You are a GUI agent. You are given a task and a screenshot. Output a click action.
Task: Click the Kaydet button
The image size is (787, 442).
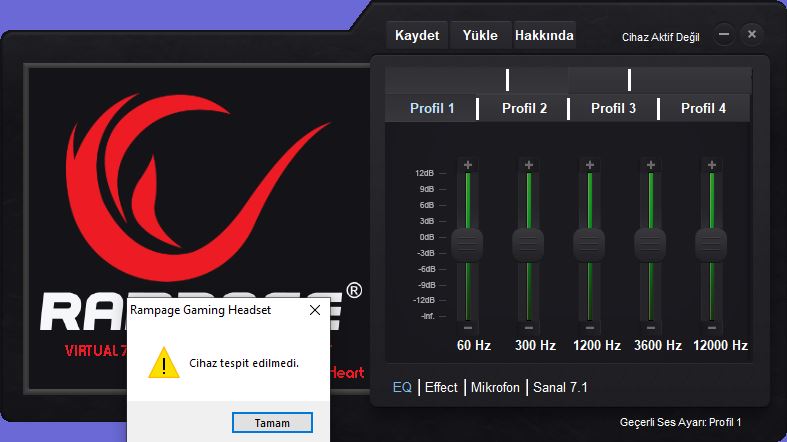pos(417,35)
